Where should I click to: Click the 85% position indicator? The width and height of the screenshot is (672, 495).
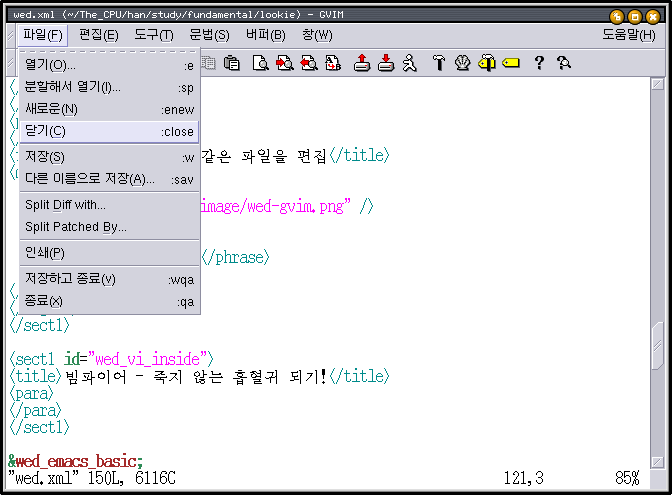coord(627,478)
